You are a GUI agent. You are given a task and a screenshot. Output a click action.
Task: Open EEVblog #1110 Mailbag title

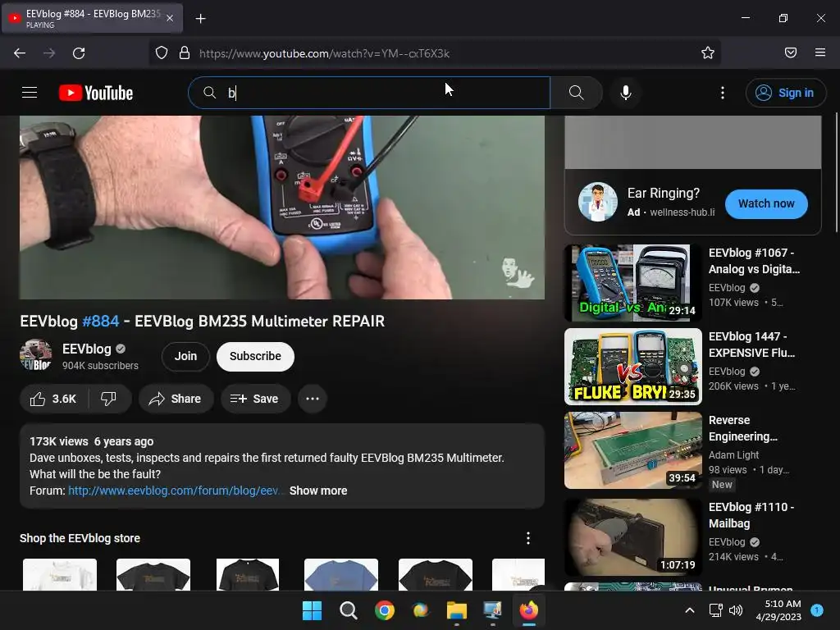click(751, 515)
